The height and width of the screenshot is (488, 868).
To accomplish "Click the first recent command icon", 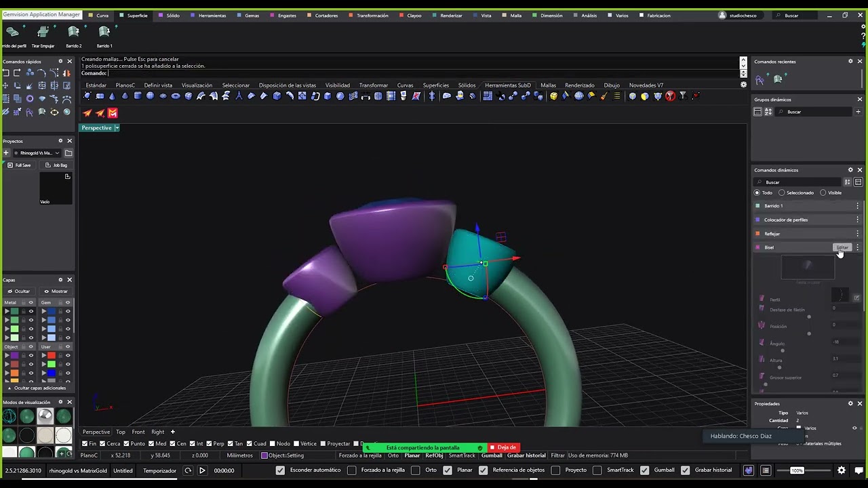I will click(759, 80).
